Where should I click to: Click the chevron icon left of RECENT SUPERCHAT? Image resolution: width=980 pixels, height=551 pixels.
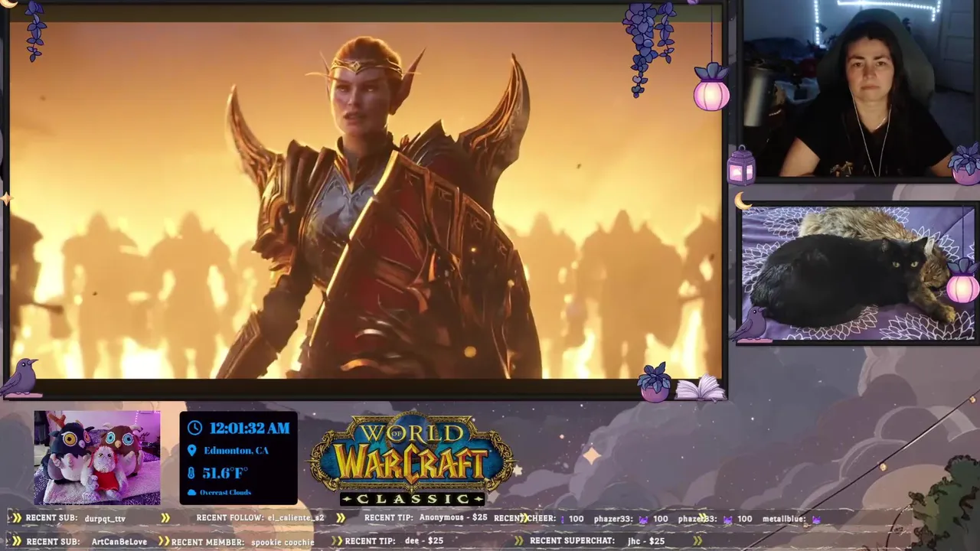tap(518, 541)
